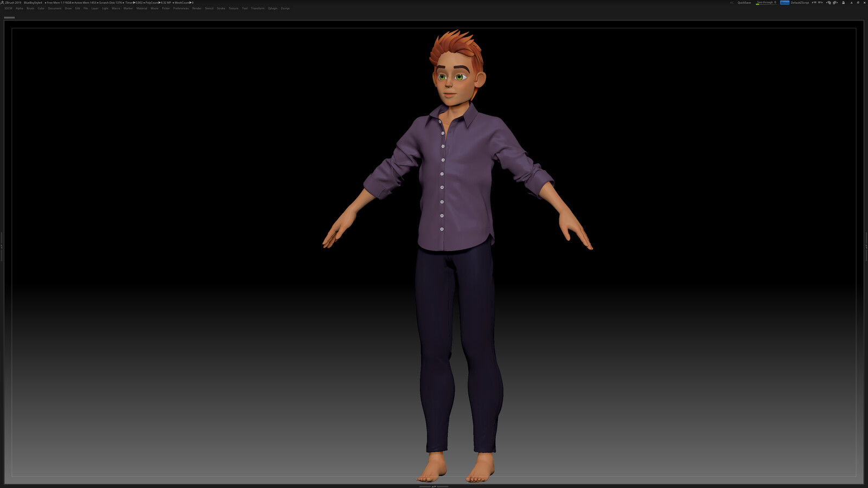Click the Timer 0.002 readout
The height and width of the screenshot is (488, 868).
[134, 3]
